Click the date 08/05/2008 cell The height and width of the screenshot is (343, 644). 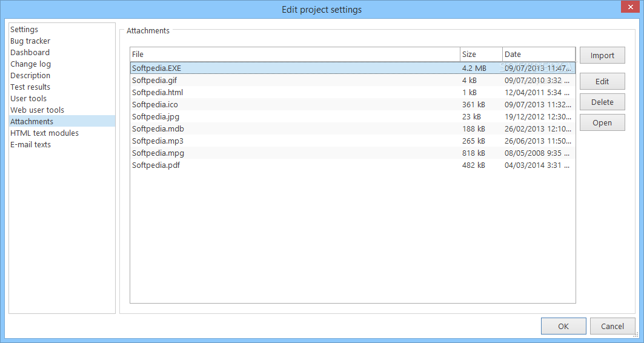(x=537, y=153)
